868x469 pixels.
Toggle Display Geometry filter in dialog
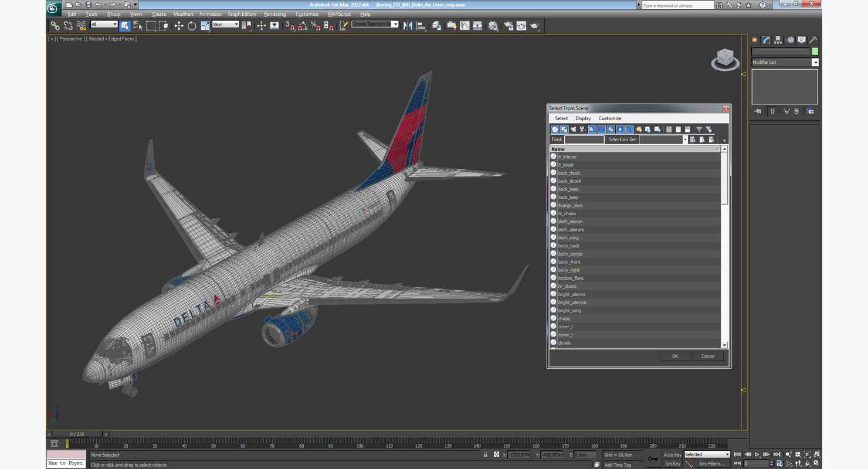(x=555, y=129)
